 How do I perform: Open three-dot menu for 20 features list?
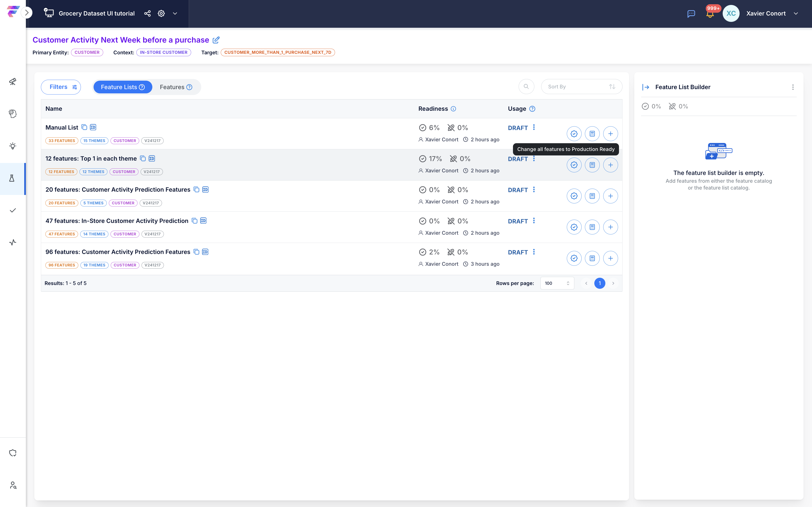coord(534,190)
